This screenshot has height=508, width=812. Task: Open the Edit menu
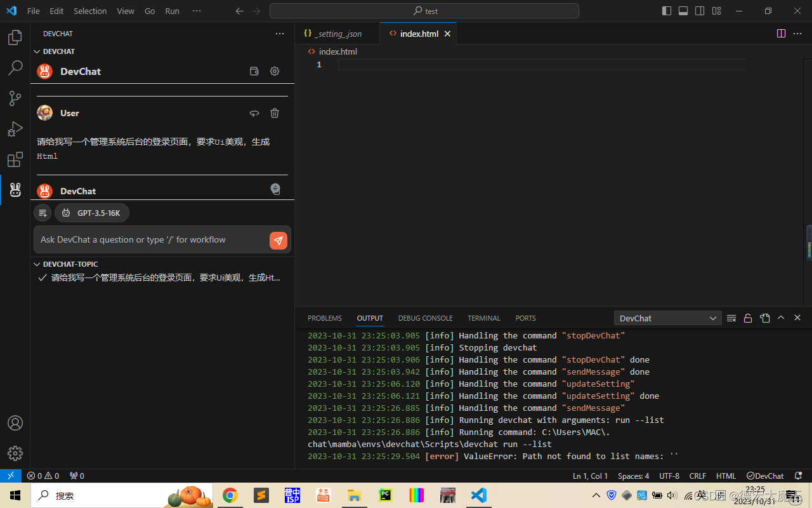coord(56,11)
